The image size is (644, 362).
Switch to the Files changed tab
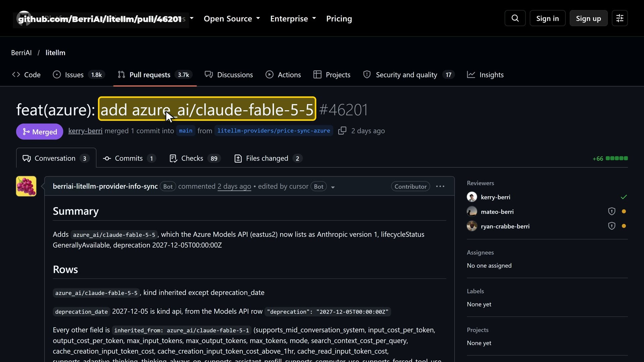click(268, 158)
